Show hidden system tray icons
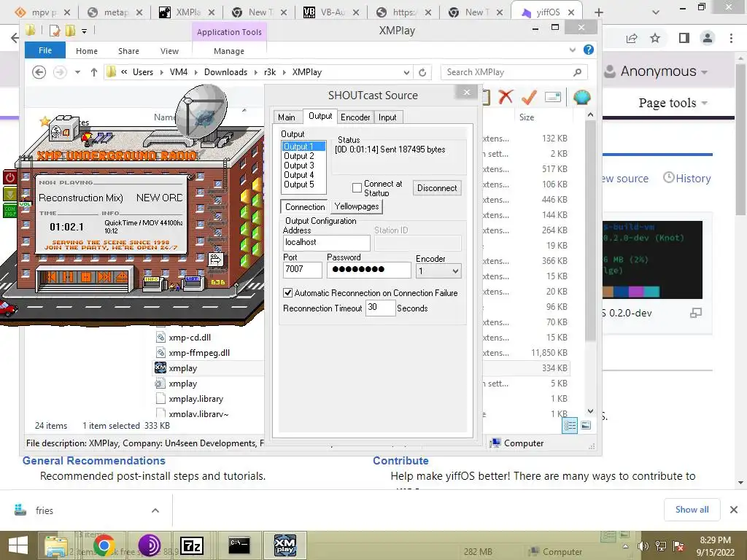Viewport: 747px width, 560px height. (x=625, y=546)
